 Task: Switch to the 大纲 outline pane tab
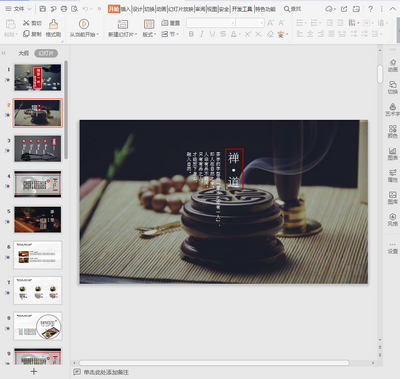(x=23, y=53)
